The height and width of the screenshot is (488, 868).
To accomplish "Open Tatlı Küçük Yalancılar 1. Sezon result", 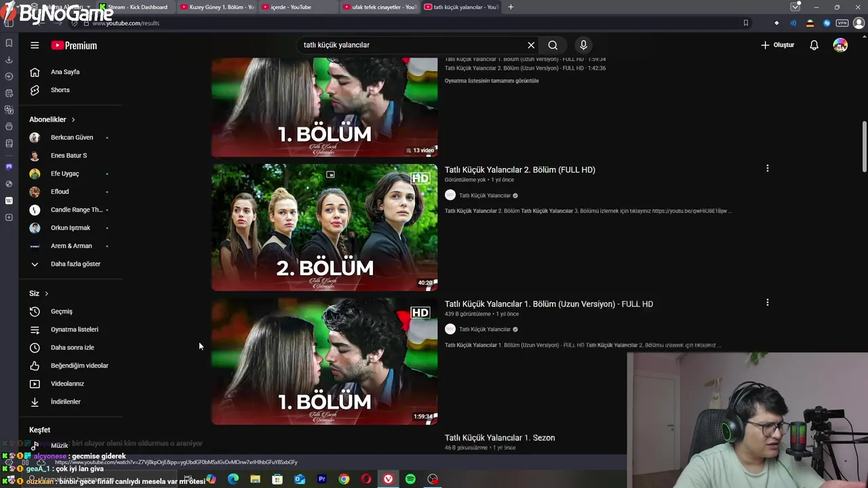I will click(500, 438).
